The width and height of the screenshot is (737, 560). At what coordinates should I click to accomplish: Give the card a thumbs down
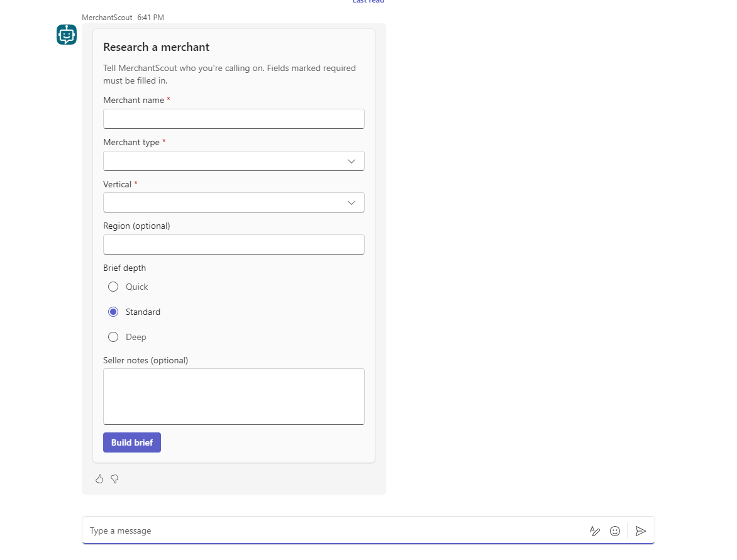(x=114, y=479)
